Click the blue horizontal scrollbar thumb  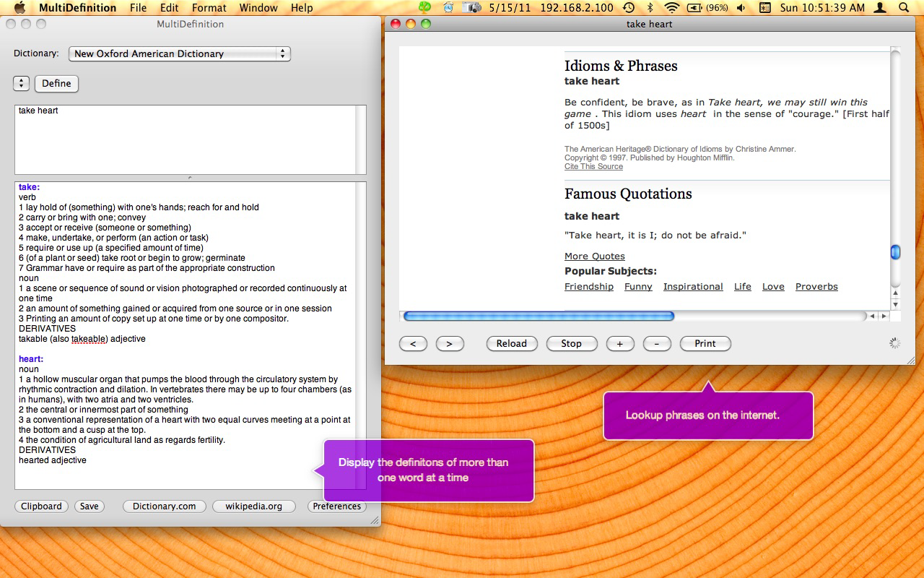539,316
